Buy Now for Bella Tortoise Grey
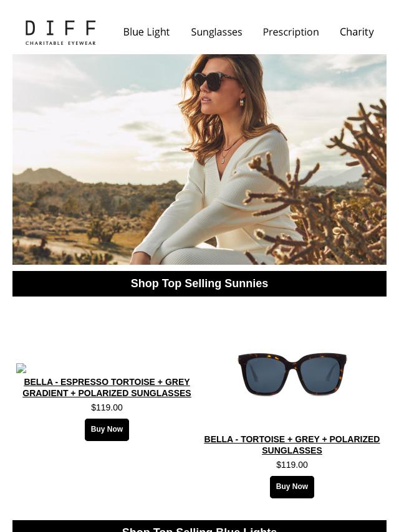Screen dimensions: 399x532 292,487
